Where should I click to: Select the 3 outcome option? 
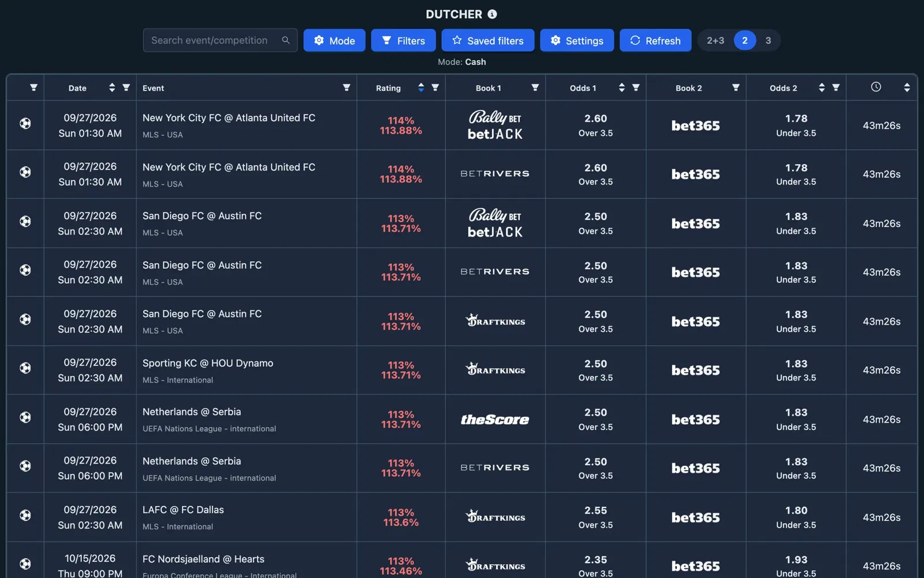768,40
